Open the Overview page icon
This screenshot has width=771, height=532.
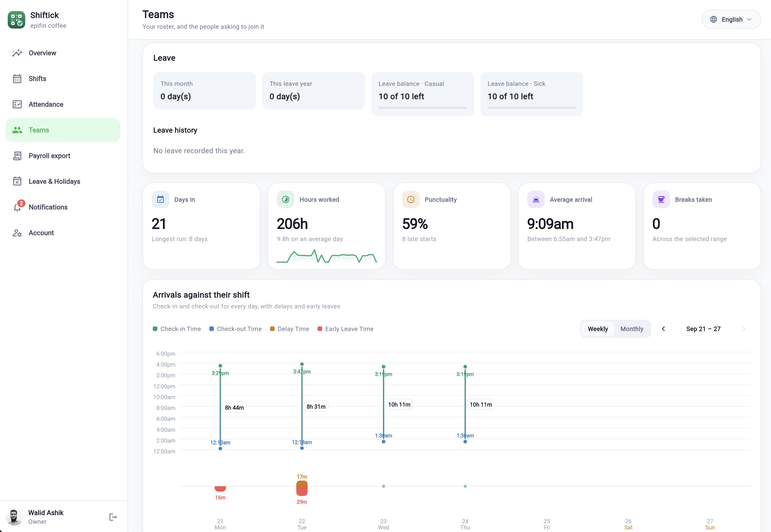[x=17, y=53]
